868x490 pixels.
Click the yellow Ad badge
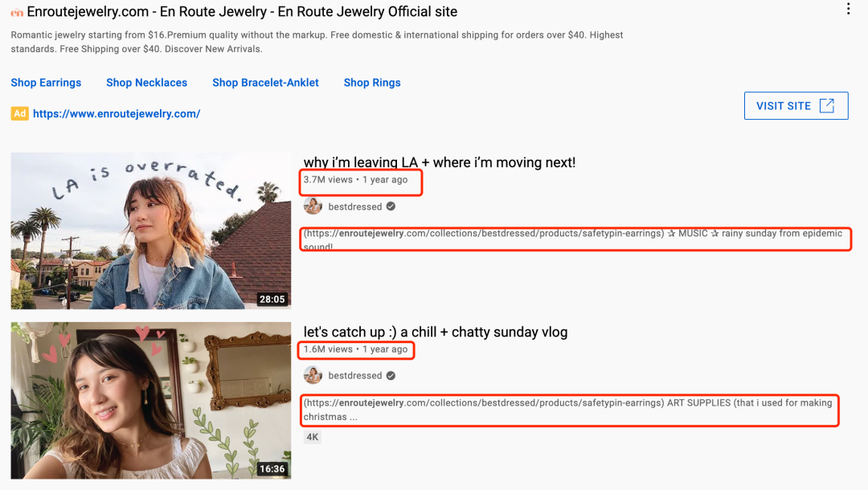19,113
